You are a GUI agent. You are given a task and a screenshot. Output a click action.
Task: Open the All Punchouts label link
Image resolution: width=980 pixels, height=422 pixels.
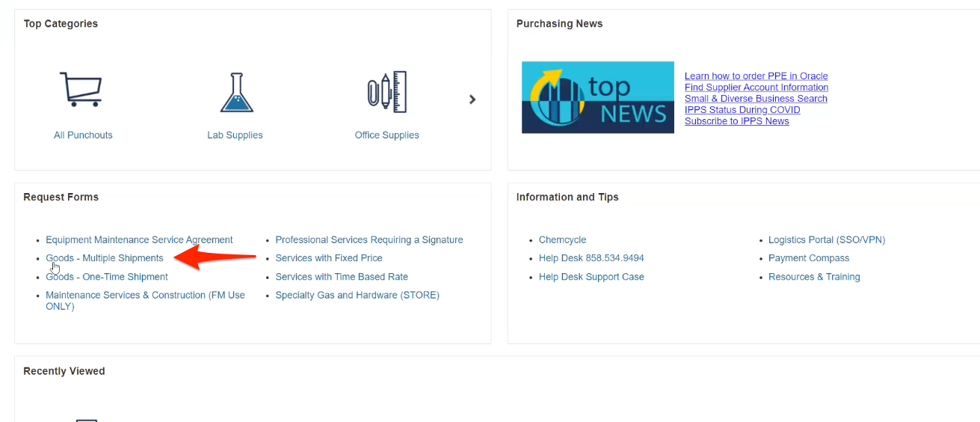[x=83, y=135]
